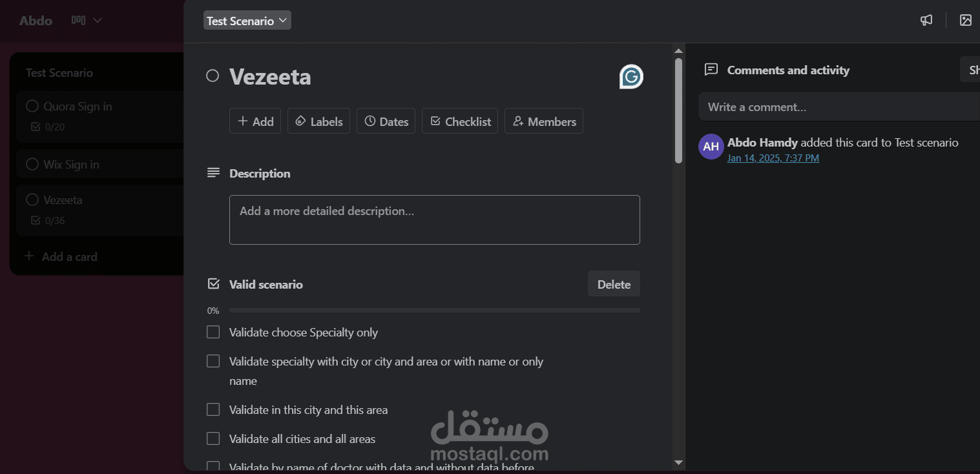Viewport: 980px width, 474px height.
Task: Click the 0% progress label
Action: click(213, 311)
